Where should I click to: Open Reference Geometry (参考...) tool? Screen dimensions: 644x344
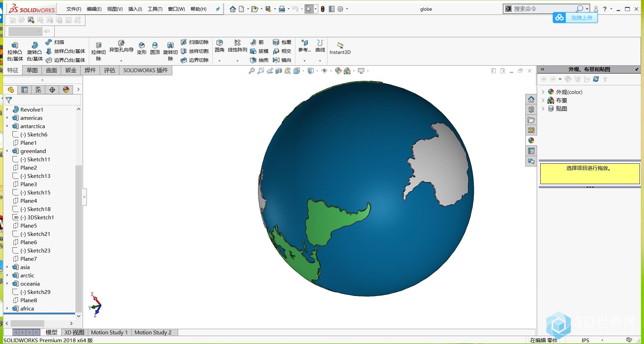tap(305, 46)
